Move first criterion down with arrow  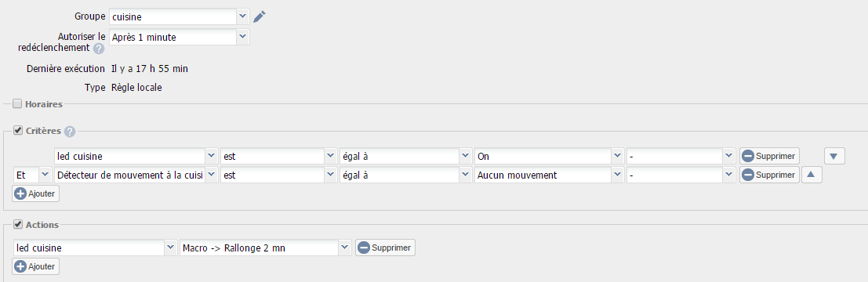pyautogui.click(x=834, y=157)
